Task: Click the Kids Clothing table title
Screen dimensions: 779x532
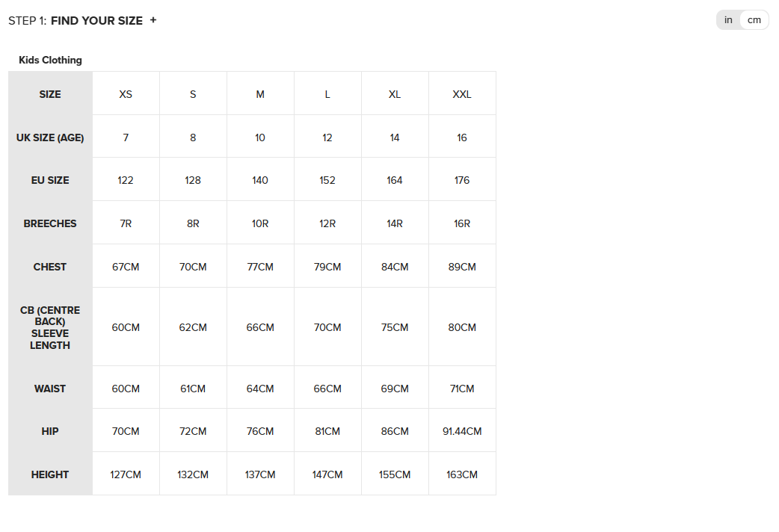Action: point(50,60)
